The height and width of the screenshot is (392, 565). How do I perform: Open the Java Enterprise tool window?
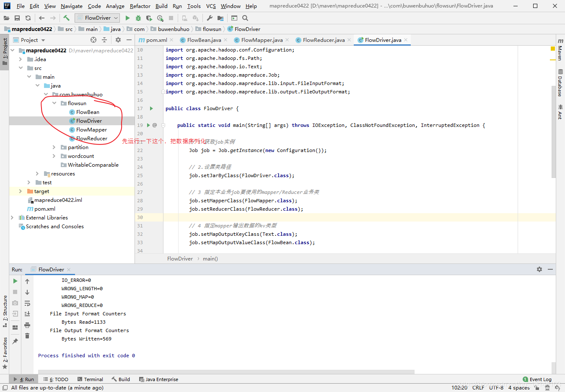tap(158, 379)
